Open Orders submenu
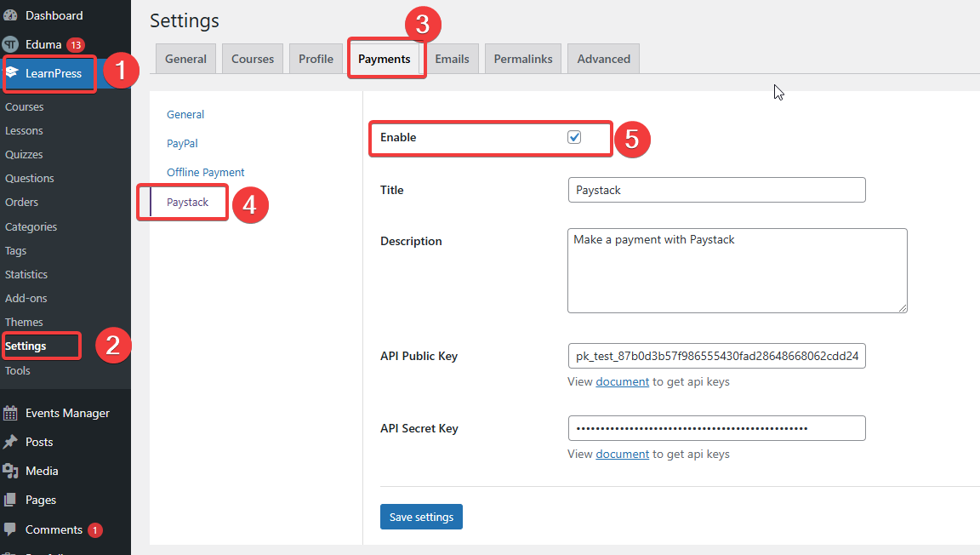980x555 pixels. coord(22,202)
